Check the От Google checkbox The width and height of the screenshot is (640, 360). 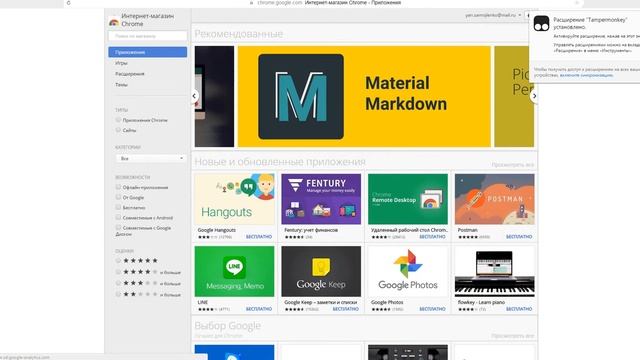(118, 197)
